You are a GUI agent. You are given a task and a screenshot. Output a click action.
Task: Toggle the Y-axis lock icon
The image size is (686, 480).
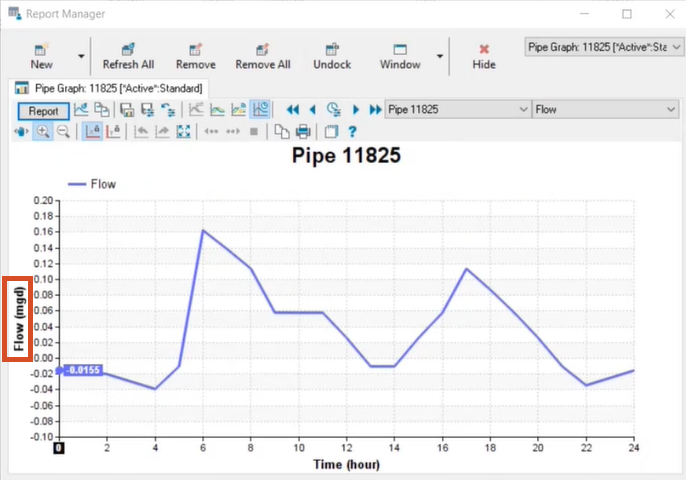point(113,131)
